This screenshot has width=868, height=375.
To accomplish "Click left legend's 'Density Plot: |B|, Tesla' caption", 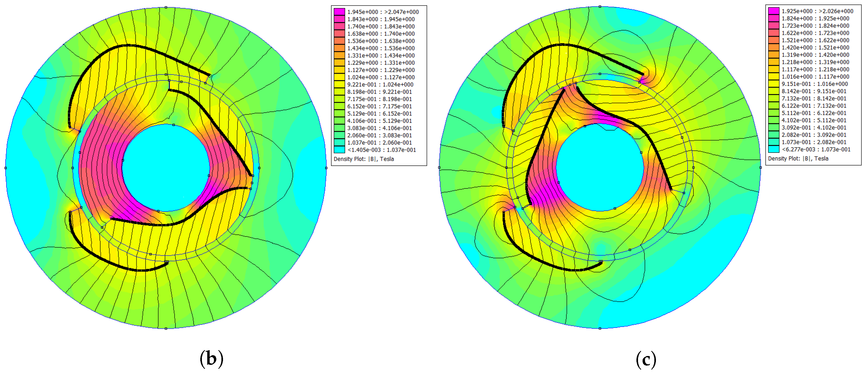I will [364, 159].
